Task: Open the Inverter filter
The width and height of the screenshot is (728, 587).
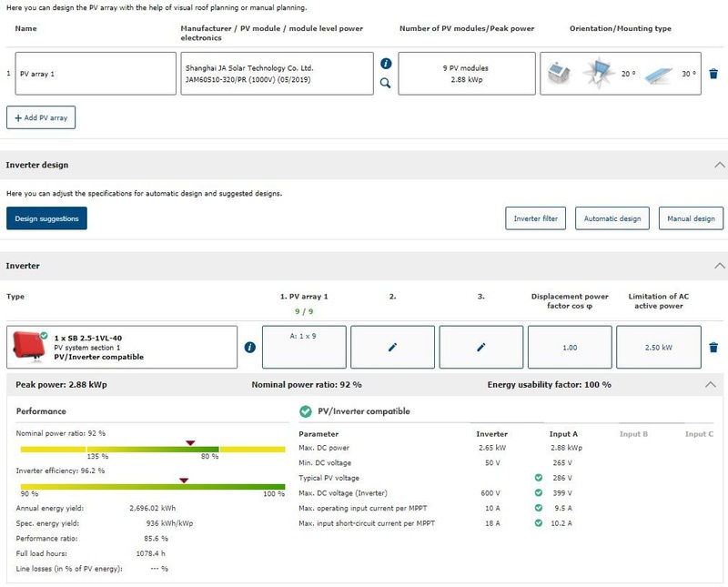Action: [x=536, y=218]
